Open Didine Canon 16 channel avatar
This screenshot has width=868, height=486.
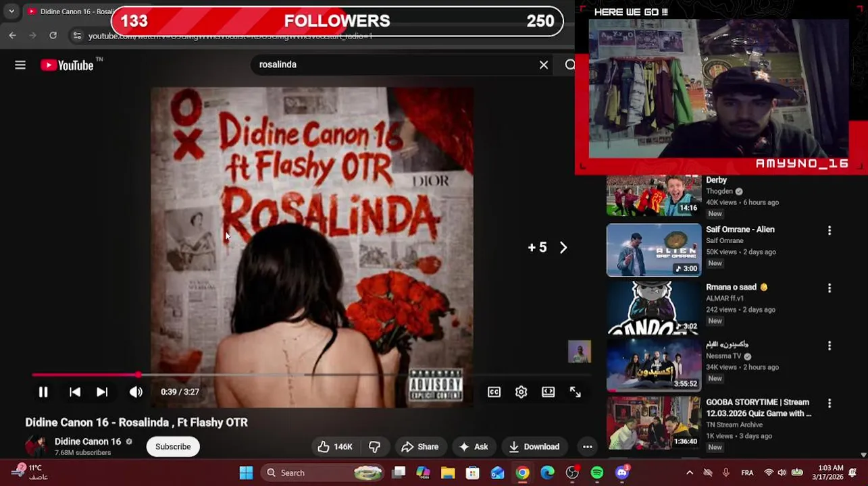pyautogui.click(x=36, y=446)
